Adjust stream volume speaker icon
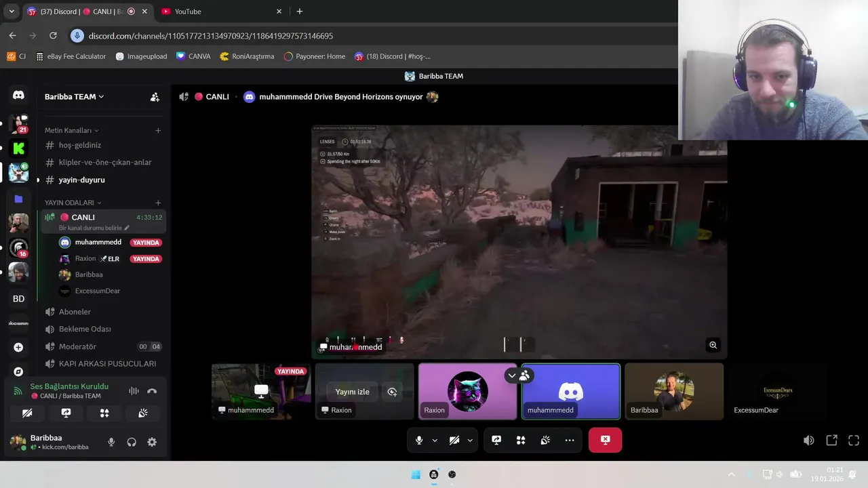 (808, 441)
